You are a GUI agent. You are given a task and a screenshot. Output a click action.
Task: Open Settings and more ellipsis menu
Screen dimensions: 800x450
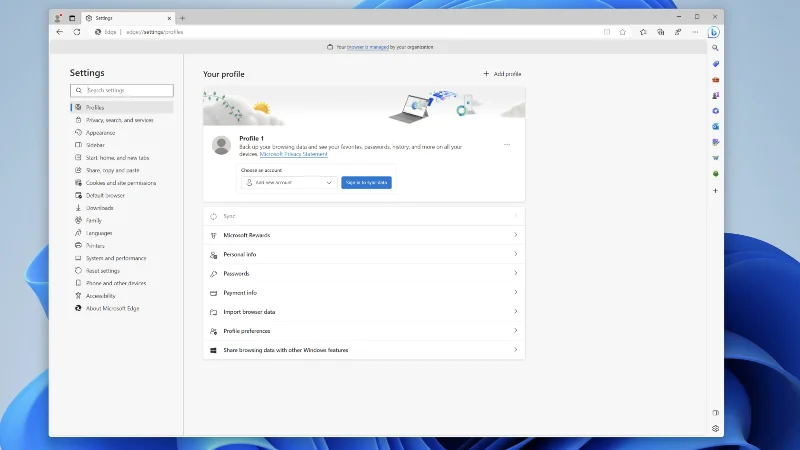coord(695,32)
